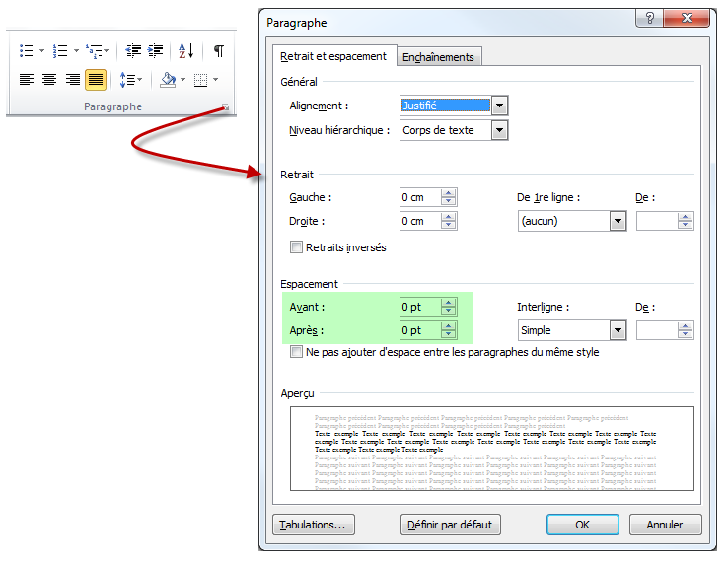
Task: Enable Retraits inversés checkbox
Action: [x=296, y=246]
